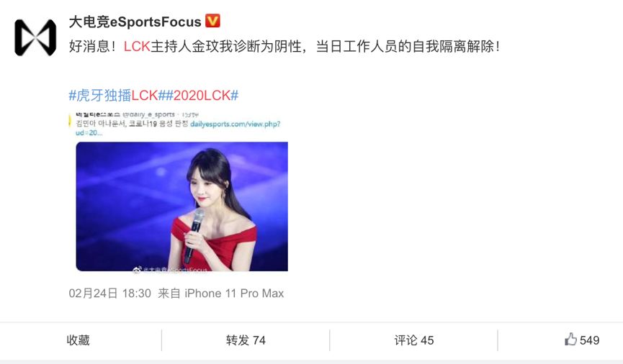Open the 大电竞eSportsFocus username link
623x364 pixels.
(135, 22)
